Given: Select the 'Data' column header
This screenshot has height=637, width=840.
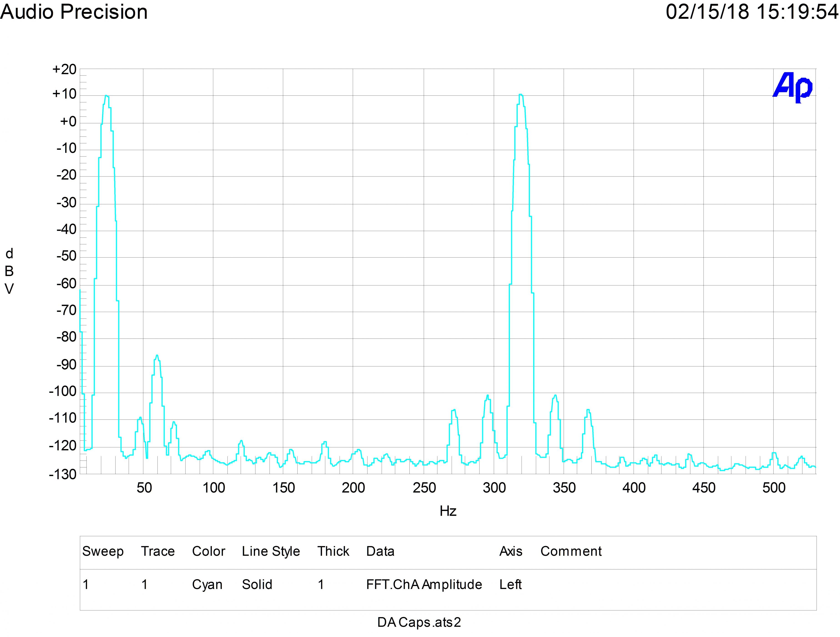Looking at the screenshot, I should point(380,551).
